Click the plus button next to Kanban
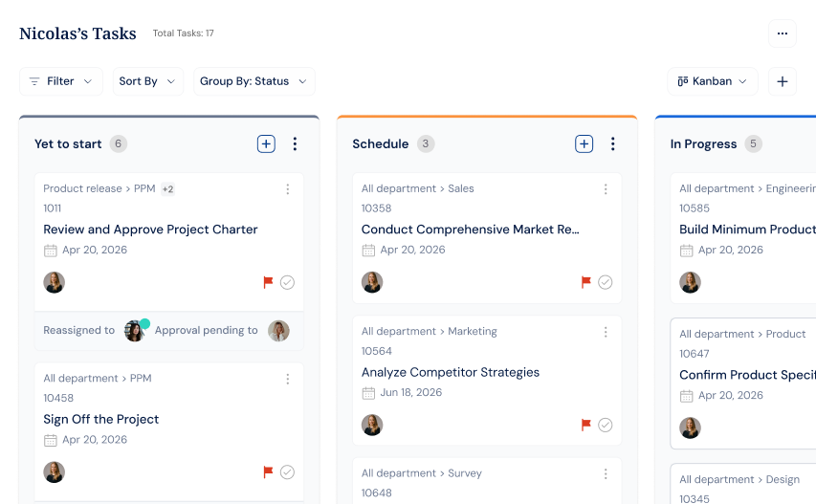Screen dimensions: 816x504 tap(783, 81)
